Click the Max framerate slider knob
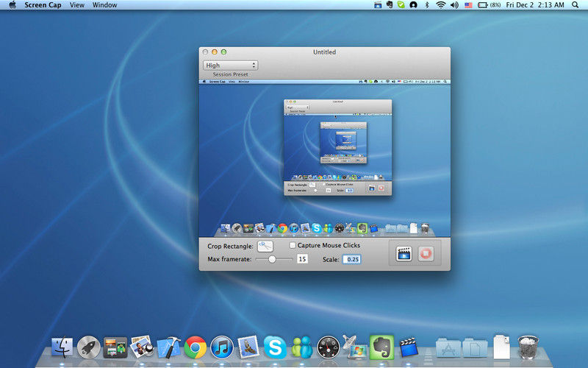This screenshot has width=588, height=368. pos(272,259)
